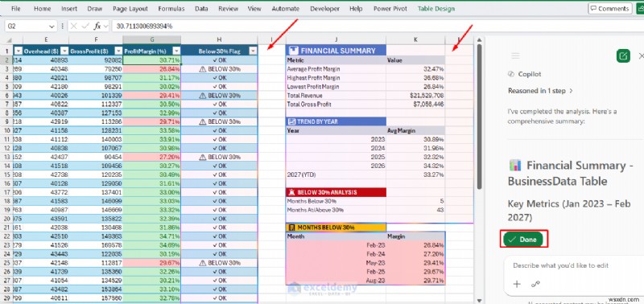Open the Copilot pane hamburger menu
The height and width of the screenshot is (304, 644).
point(515,55)
